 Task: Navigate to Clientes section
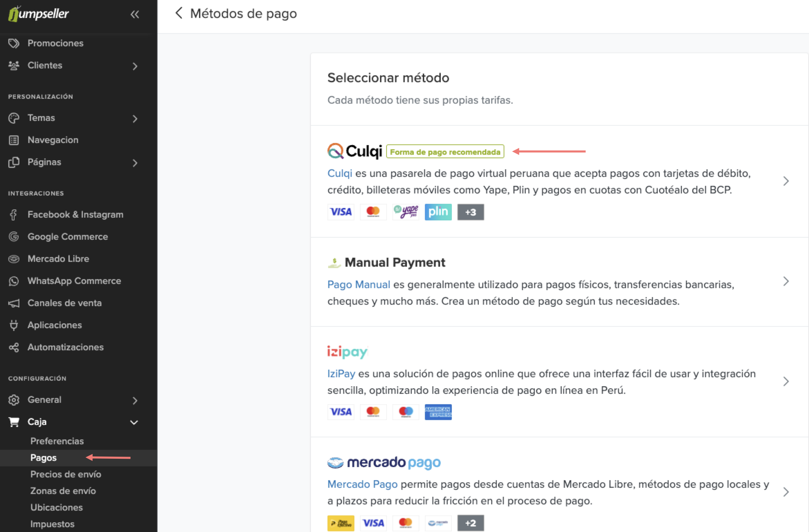coord(45,65)
